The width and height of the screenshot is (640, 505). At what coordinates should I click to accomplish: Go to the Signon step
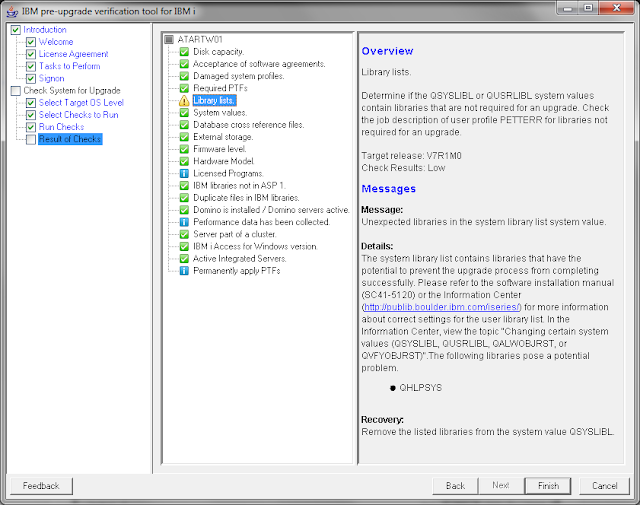[51, 78]
